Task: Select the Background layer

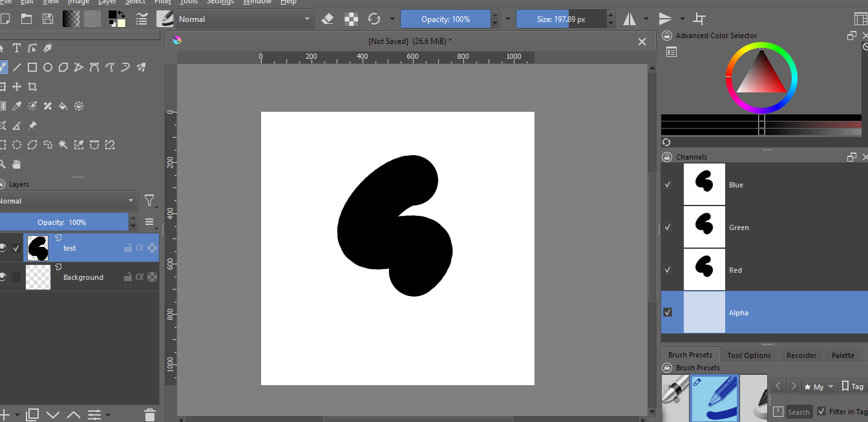Action: (x=83, y=277)
